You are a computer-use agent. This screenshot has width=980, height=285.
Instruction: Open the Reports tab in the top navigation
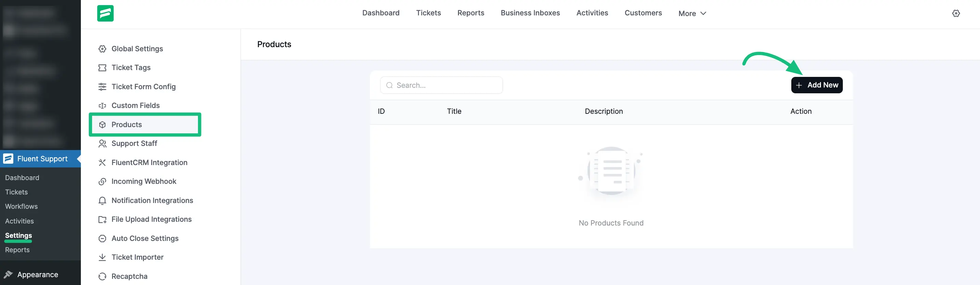point(471,13)
